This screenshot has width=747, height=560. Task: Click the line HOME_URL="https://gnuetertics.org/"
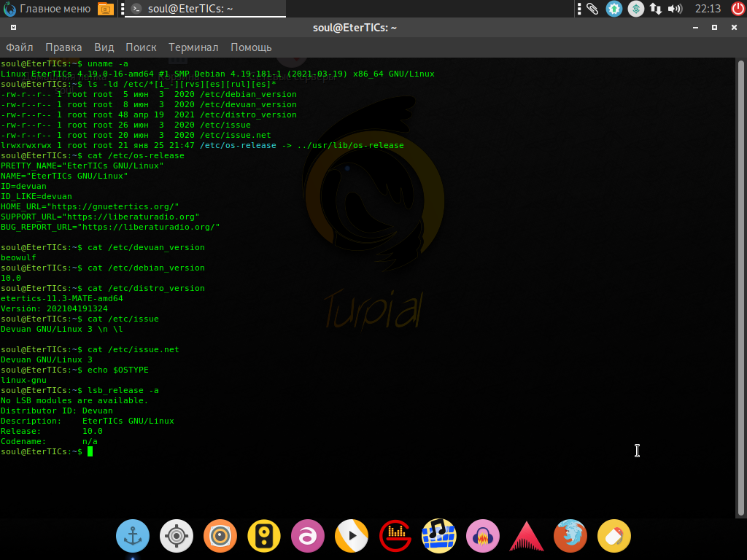click(90, 206)
